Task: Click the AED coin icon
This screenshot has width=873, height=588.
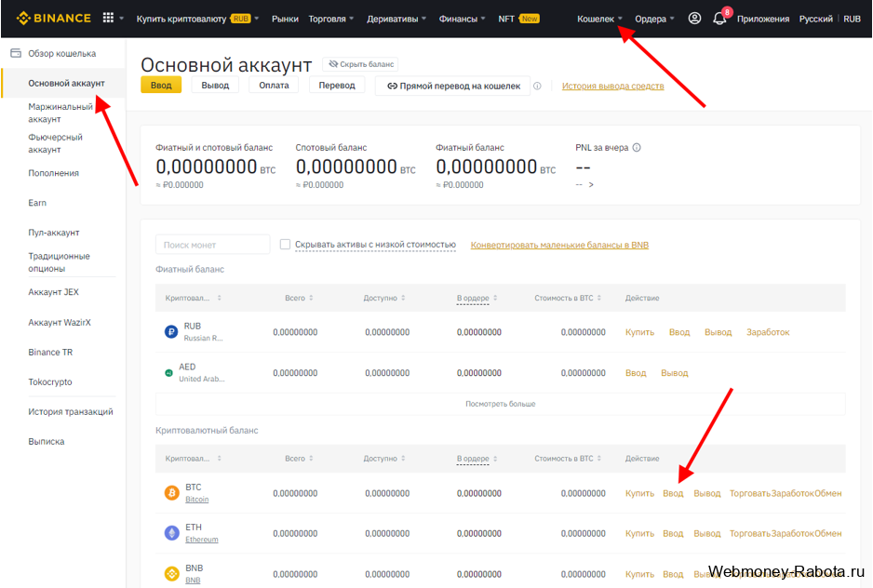Action: click(168, 373)
